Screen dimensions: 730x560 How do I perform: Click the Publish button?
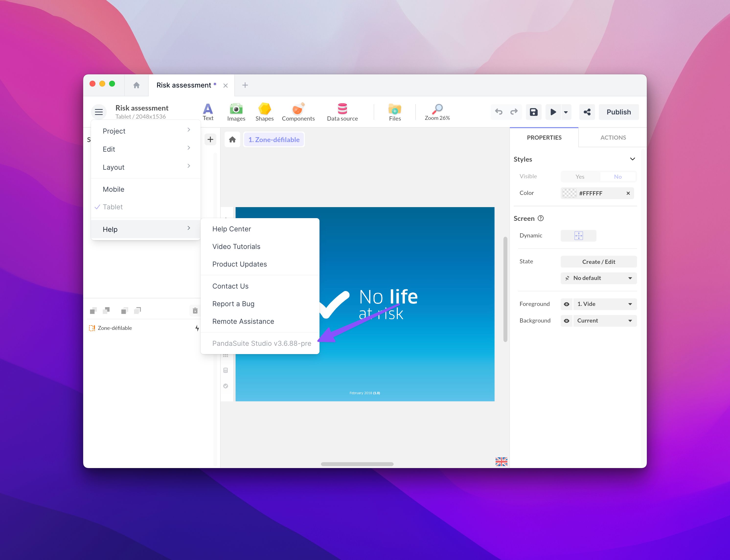[x=618, y=112]
